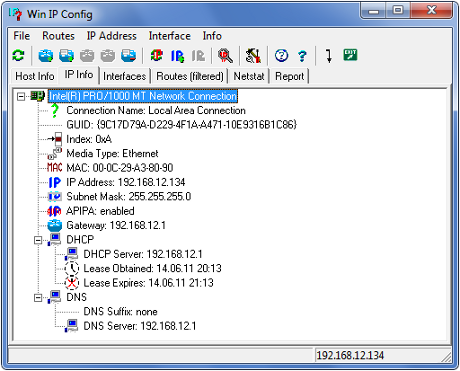Click 192.168.12.134 in the status bar
Viewport: 460px width, 371px height.
pyautogui.click(x=350, y=355)
